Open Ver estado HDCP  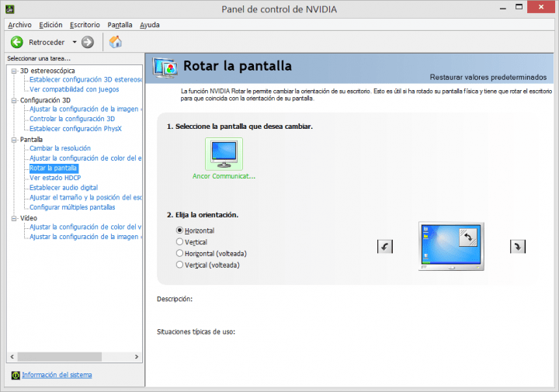point(55,178)
